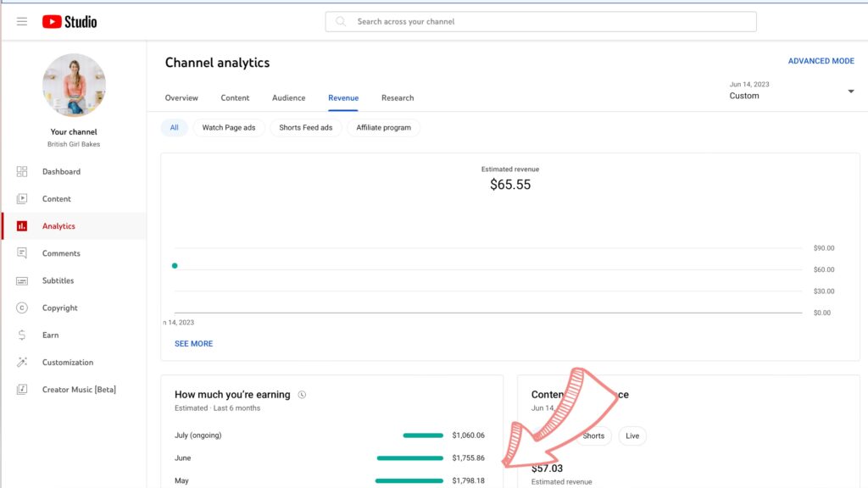Click the clock icon beside How much you're earning
868x488 pixels.
click(302, 395)
